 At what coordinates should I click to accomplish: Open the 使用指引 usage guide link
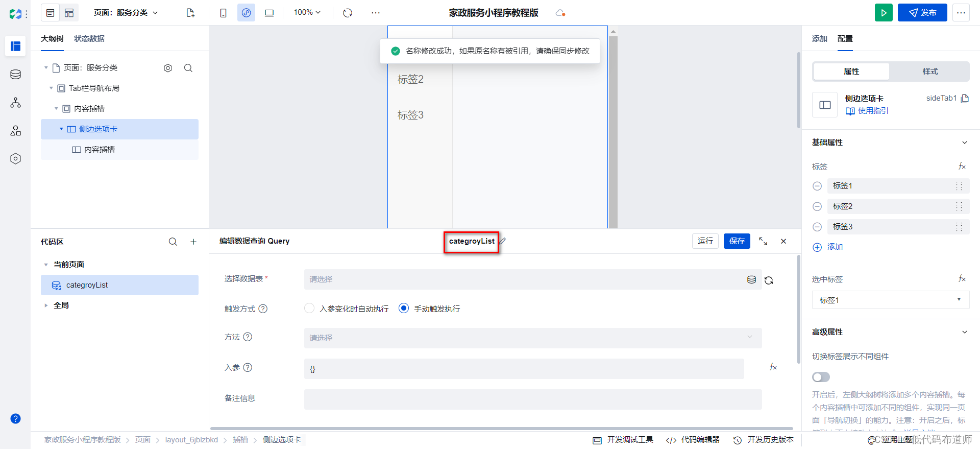pos(867,111)
